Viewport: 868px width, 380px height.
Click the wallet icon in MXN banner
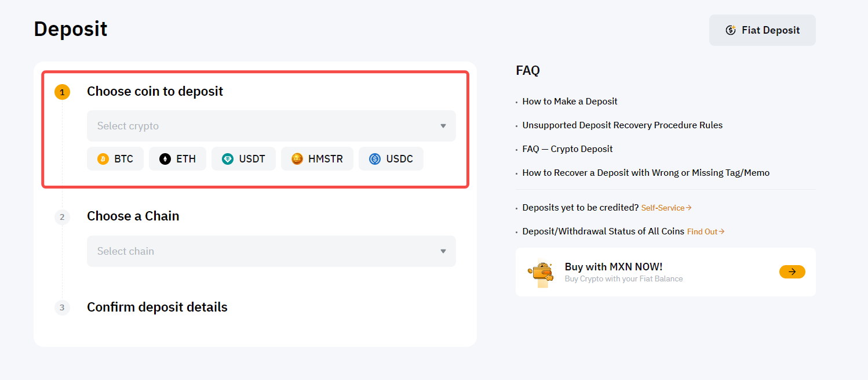541,272
